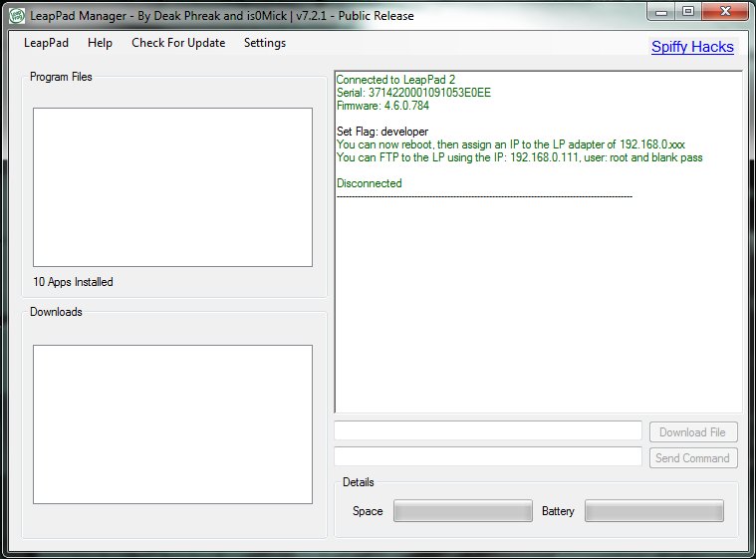Click the Disconnected status line in log
This screenshot has width=756, height=559.
pyautogui.click(x=370, y=183)
